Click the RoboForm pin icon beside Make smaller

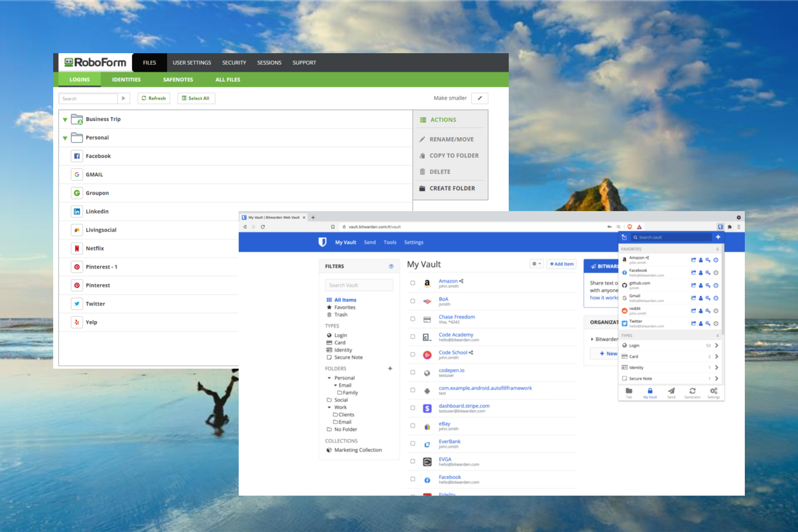click(480, 98)
